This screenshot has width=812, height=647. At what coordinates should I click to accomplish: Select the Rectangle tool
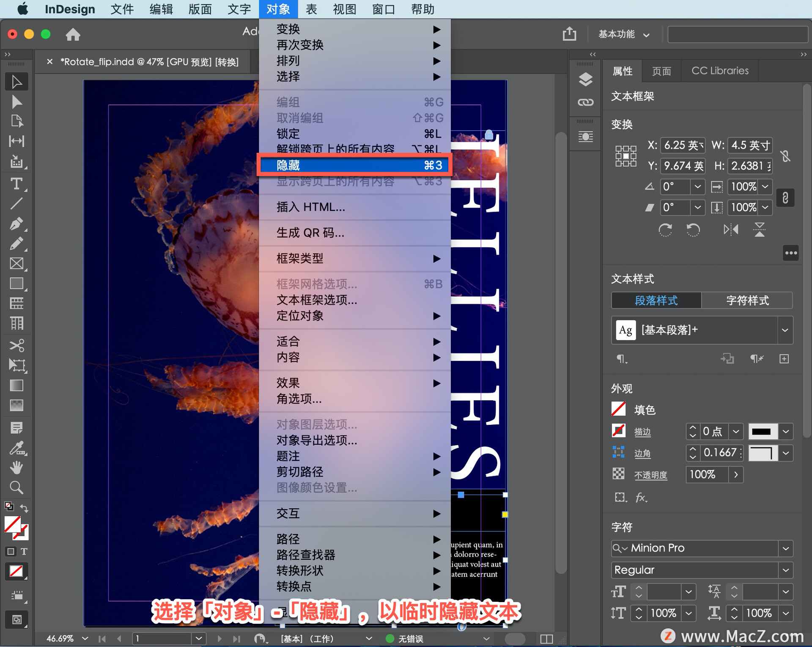pos(16,284)
